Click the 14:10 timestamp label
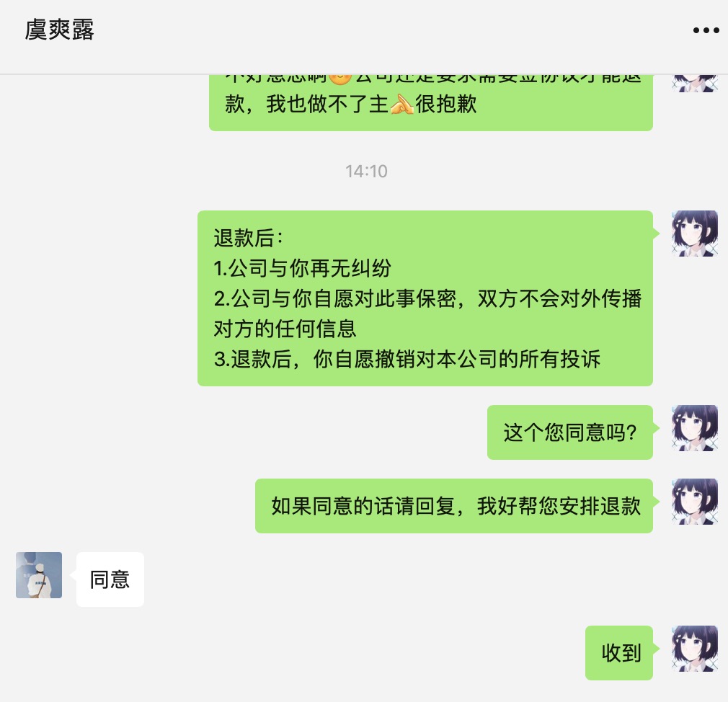Viewport: 728px width, 702px height. coord(366,172)
